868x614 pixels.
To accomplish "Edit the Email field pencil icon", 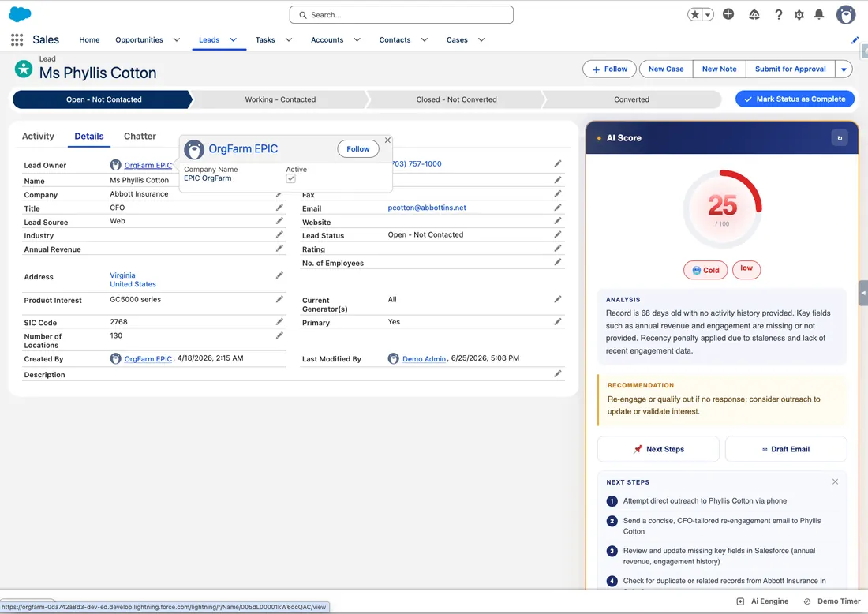I will click(557, 208).
